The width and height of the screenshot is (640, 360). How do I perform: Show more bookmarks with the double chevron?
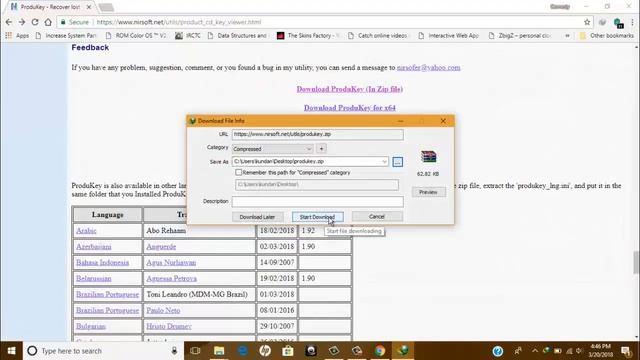[x=567, y=36]
